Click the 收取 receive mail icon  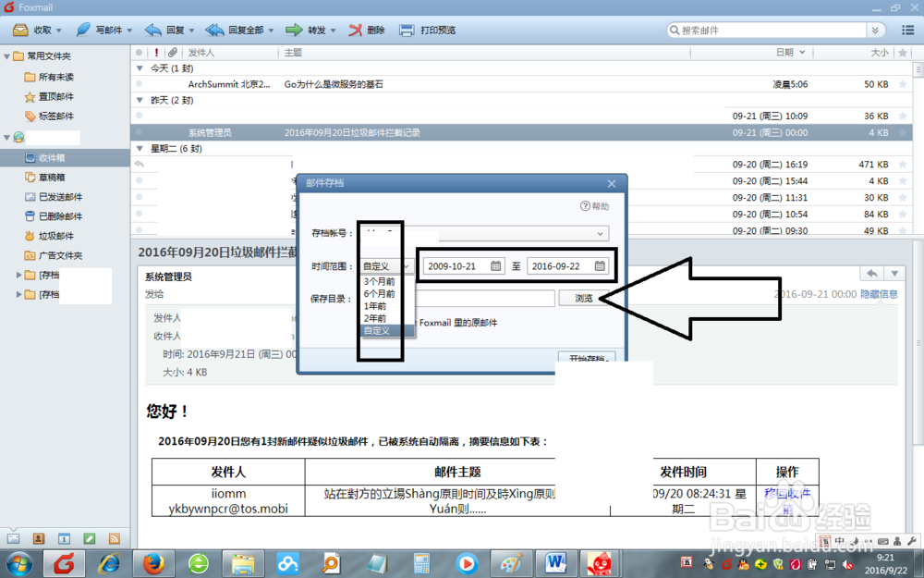click(x=20, y=31)
